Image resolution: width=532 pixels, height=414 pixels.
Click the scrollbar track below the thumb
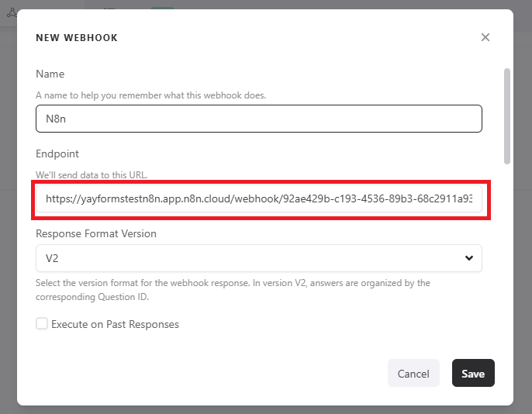[x=507, y=271]
